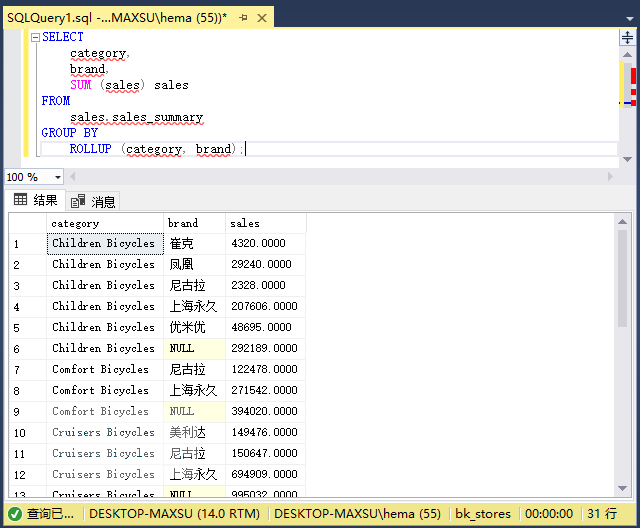Screen dimensions: 640x528
Task: Select the sales column header
Action: [265, 223]
